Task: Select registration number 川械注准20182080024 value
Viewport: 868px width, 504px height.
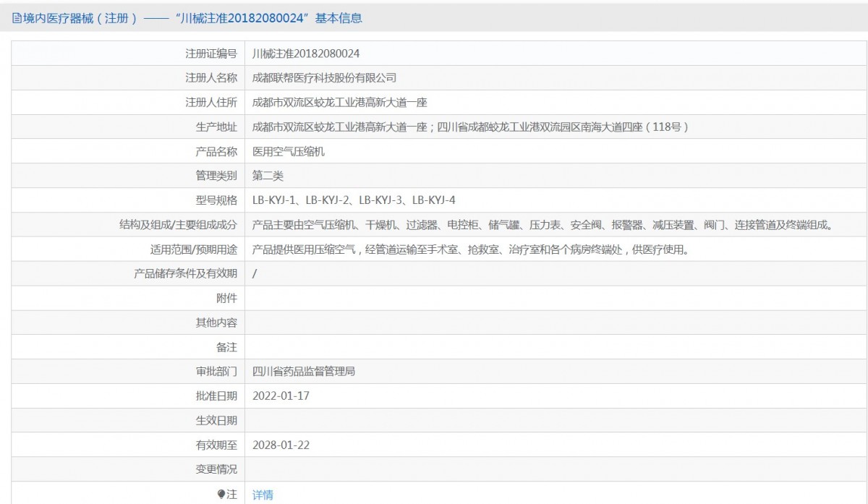Action: pos(306,54)
